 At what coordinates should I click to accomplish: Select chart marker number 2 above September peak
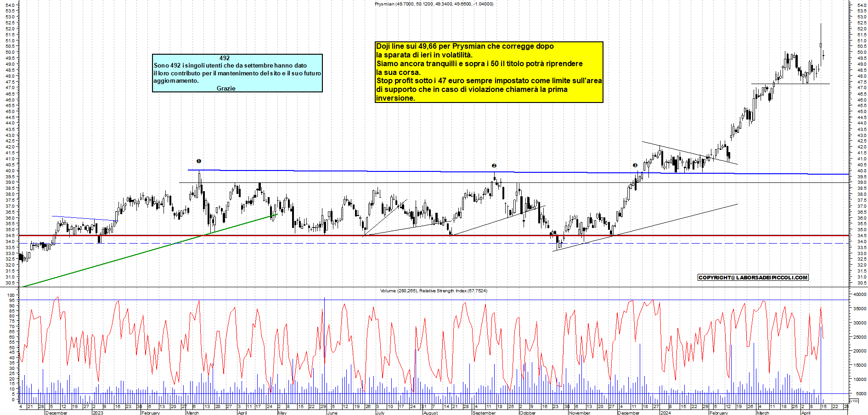click(x=494, y=165)
